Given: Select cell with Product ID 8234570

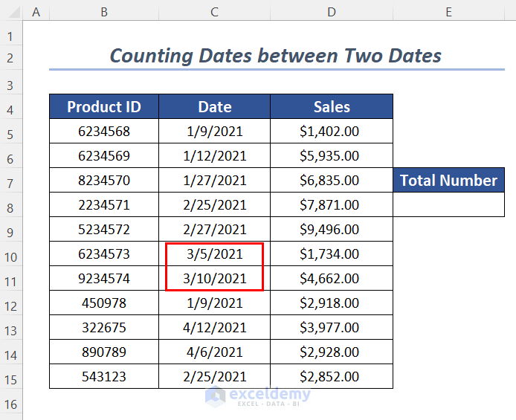Looking at the screenshot, I should pyautogui.click(x=104, y=180).
